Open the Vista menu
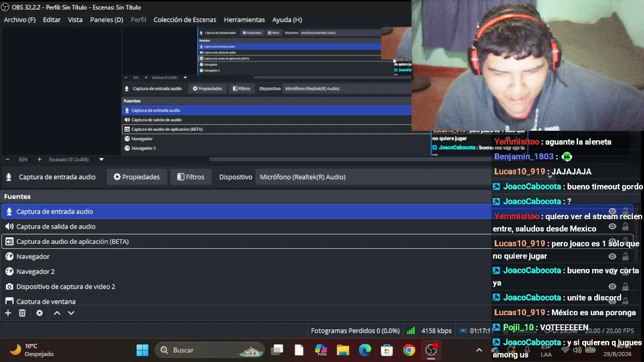The image size is (644, 362). tap(75, 20)
